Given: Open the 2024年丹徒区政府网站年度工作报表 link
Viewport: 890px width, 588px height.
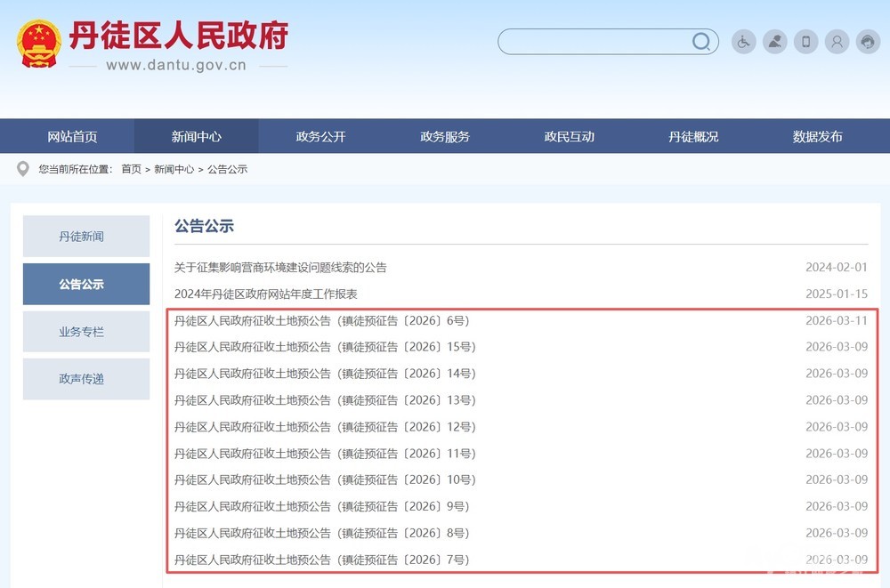Looking at the screenshot, I should coord(266,294).
